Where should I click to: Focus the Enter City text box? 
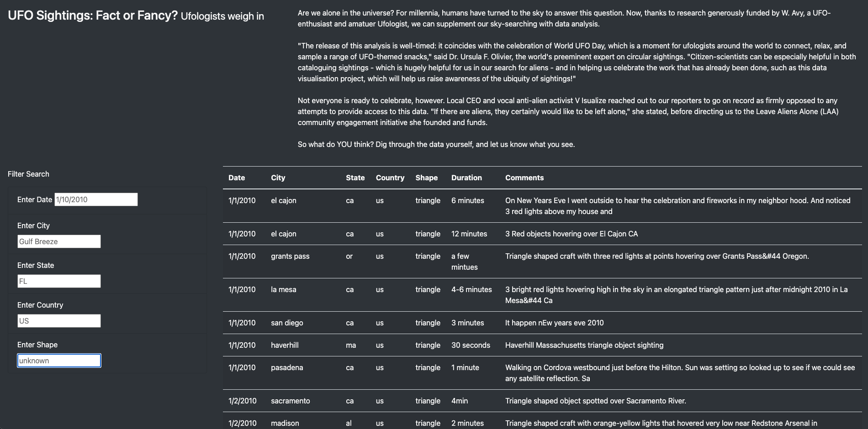[x=59, y=241]
